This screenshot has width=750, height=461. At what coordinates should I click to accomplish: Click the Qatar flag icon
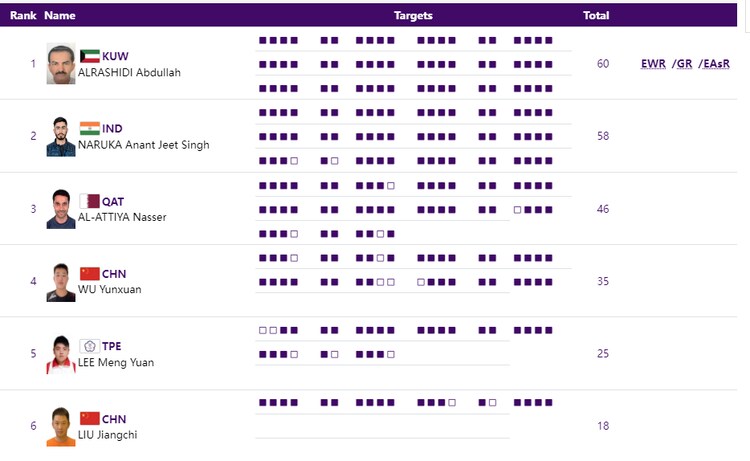pyautogui.click(x=89, y=201)
